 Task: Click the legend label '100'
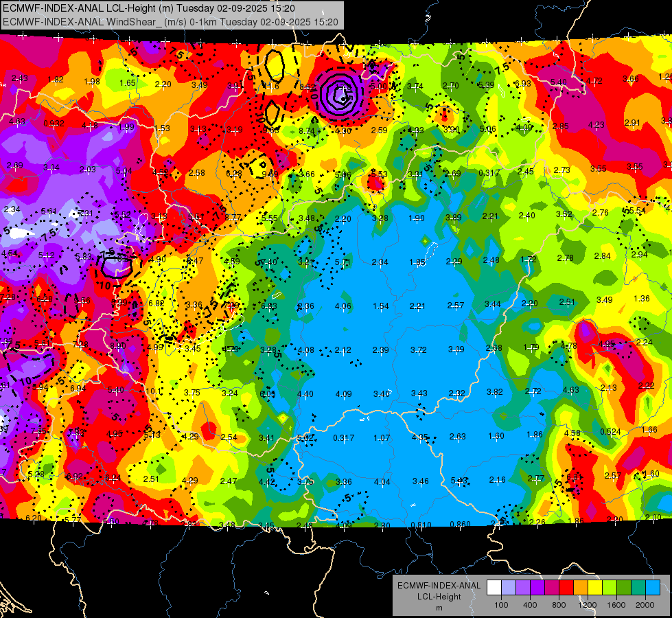(x=501, y=605)
